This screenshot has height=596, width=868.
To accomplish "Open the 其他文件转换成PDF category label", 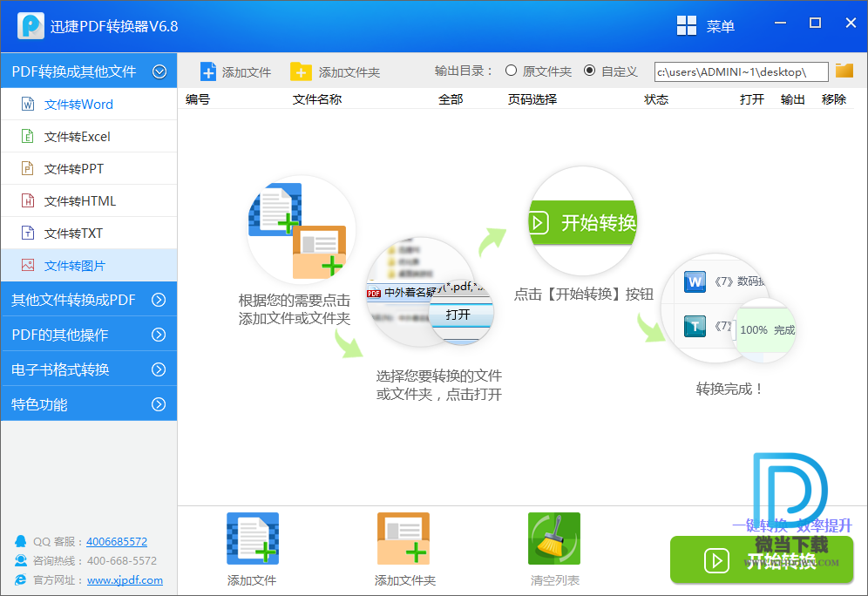I will (73, 300).
